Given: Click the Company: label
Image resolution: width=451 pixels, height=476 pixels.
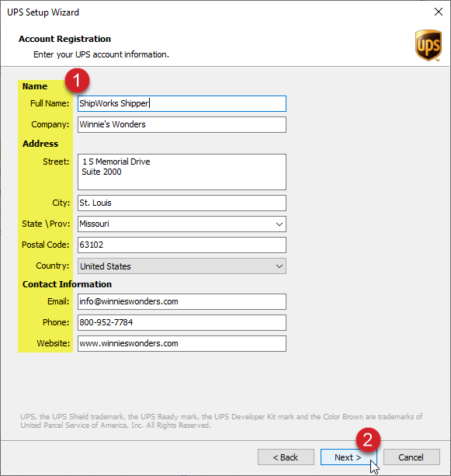Looking at the screenshot, I should point(50,124).
